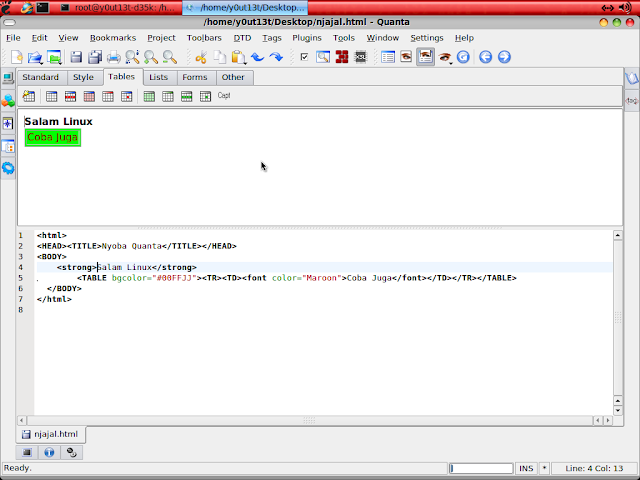This screenshot has width=640, height=480.
Task: Cut selection using the scissors icon
Action: coord(201,57)
